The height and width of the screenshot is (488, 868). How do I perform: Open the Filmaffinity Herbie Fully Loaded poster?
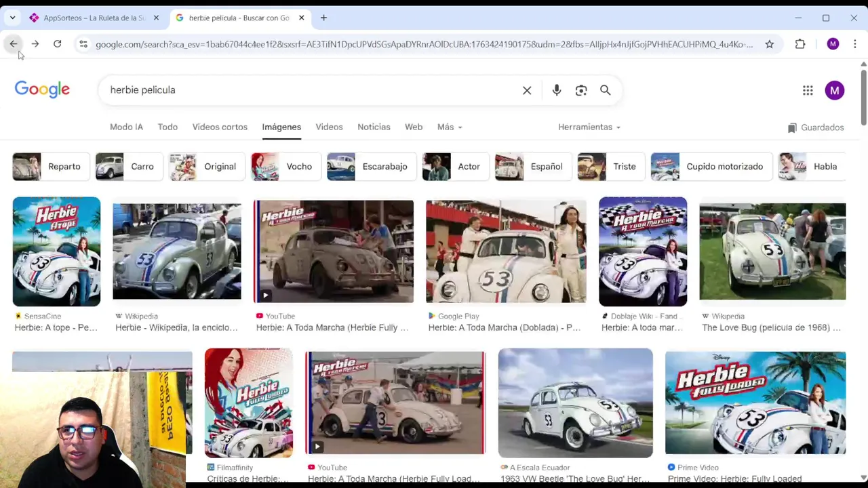click(249, 403)
